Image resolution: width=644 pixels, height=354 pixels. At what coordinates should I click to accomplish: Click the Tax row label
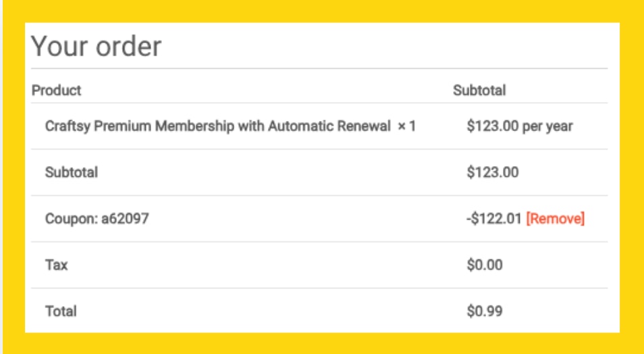[x=56, y=265]
